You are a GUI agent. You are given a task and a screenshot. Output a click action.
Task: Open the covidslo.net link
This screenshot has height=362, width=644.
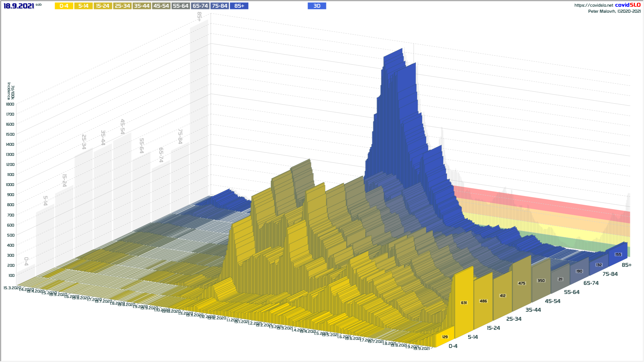(593, 5)
